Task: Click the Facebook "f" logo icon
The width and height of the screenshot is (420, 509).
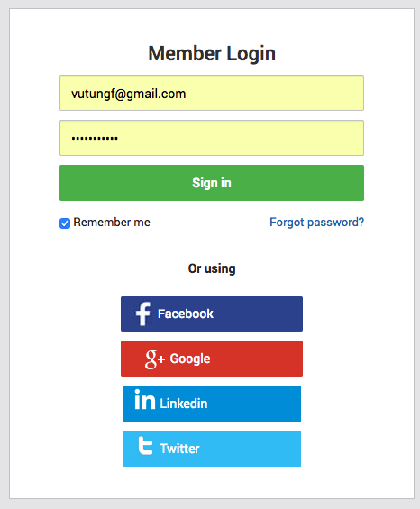Action: point(143,314)
